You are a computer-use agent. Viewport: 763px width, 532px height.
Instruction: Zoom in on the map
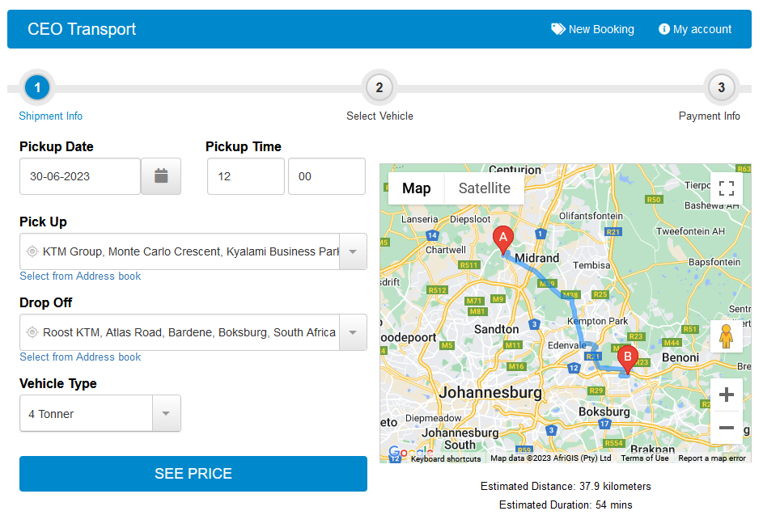[x=726, y=395]
